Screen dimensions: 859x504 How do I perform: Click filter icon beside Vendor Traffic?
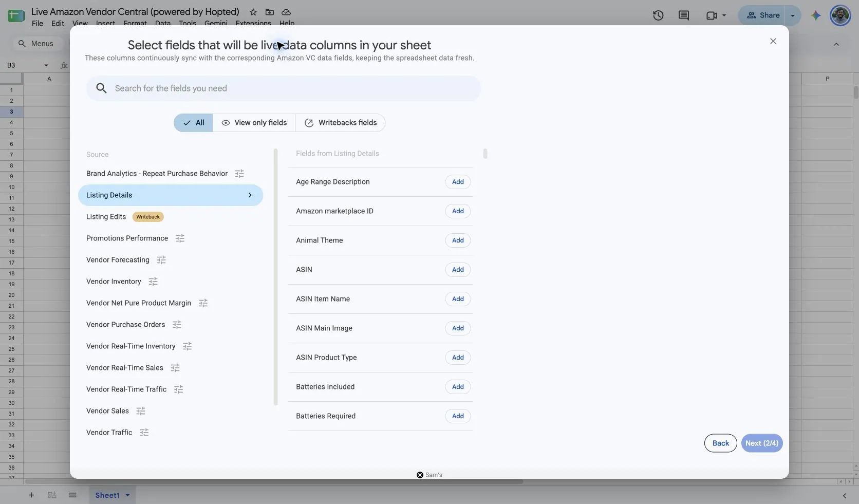[144, 433]
